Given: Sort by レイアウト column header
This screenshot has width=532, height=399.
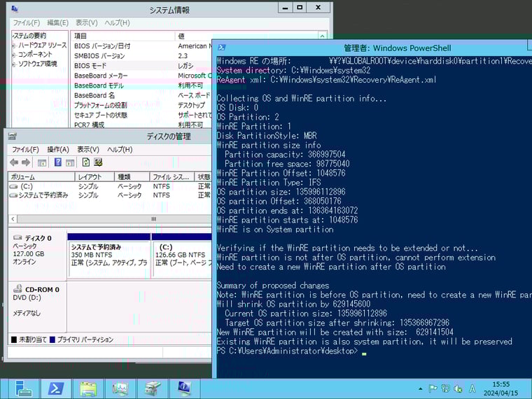Looking at the screenshot, I should (x=94, y=177).
